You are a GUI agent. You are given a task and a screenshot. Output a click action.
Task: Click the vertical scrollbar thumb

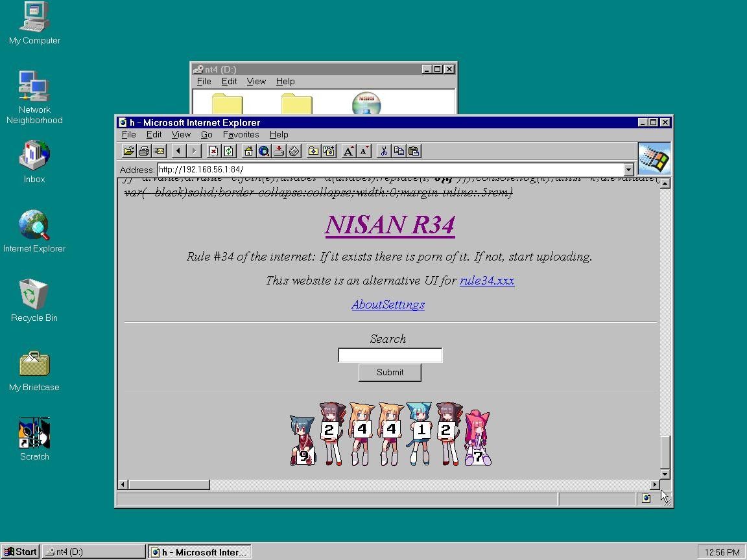665,452
